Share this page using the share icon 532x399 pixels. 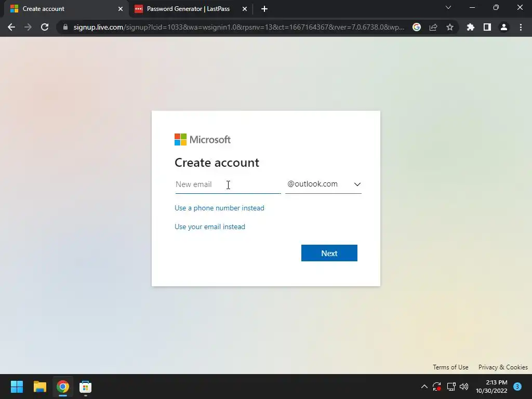(x=433, y=27)
